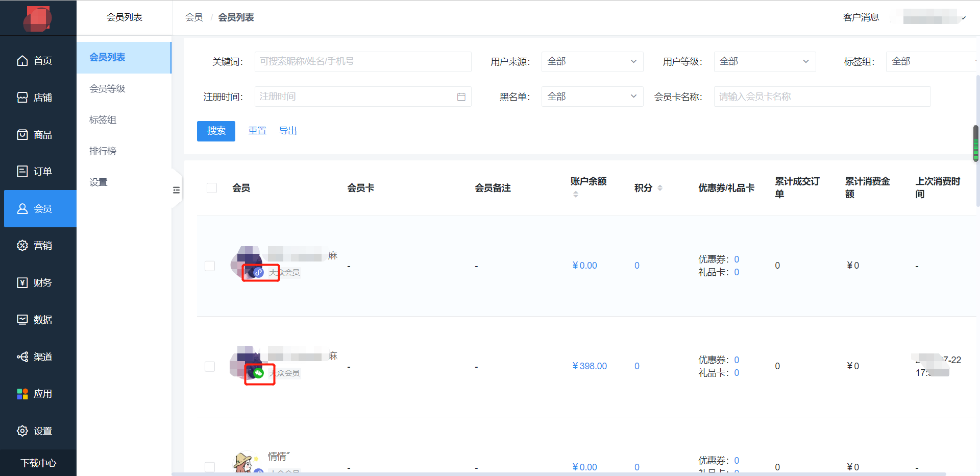This screenshot has width=980, height=476.
Task: Expand the 用户来源 dropdown
Action: (592, 62)
